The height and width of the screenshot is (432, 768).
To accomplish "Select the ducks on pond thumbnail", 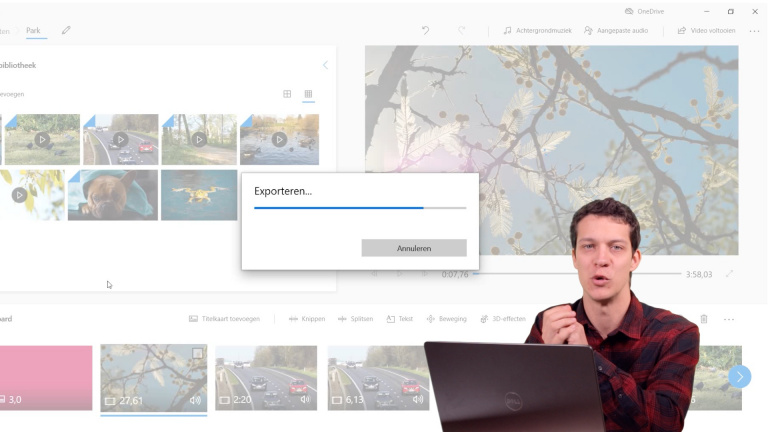I will (279, 140).
